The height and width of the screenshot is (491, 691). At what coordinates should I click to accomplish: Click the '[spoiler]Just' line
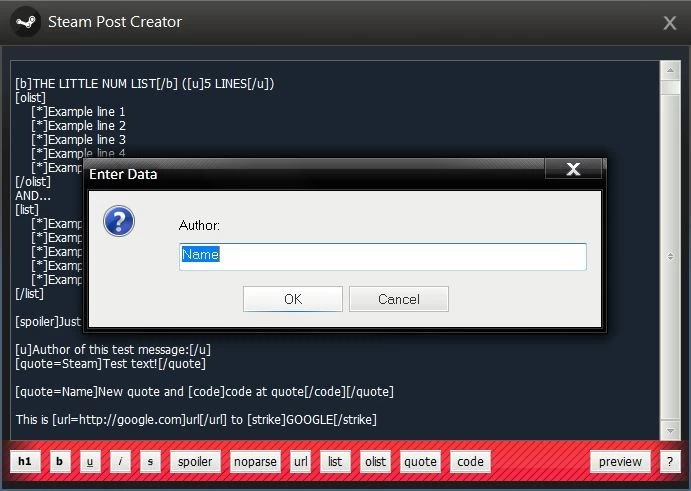coord(48,322)
